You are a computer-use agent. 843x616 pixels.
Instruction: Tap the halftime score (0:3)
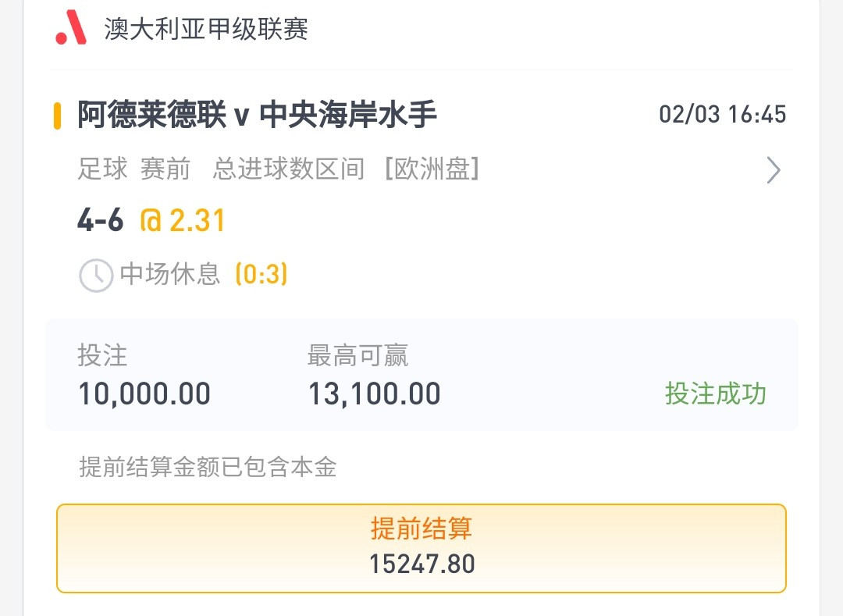coord(261,274)
